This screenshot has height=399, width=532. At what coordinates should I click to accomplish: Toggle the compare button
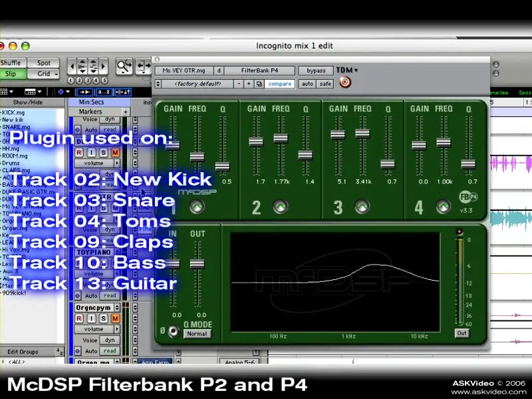click(279, 84)
